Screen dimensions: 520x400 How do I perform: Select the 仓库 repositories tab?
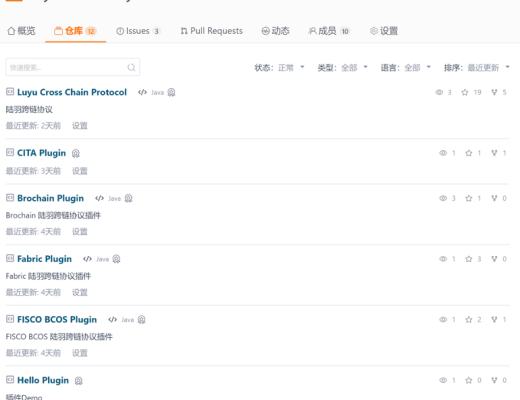(x=75, y=31)
